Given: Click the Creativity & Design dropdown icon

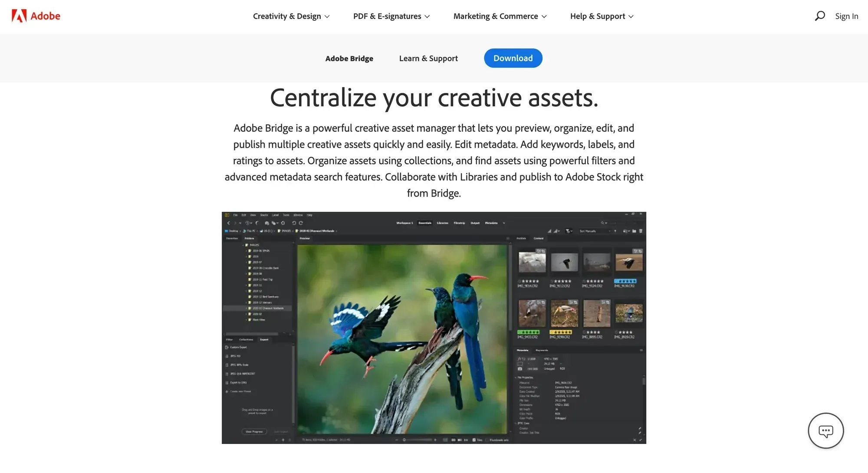Looking at the screenshot, I should 327,16.
